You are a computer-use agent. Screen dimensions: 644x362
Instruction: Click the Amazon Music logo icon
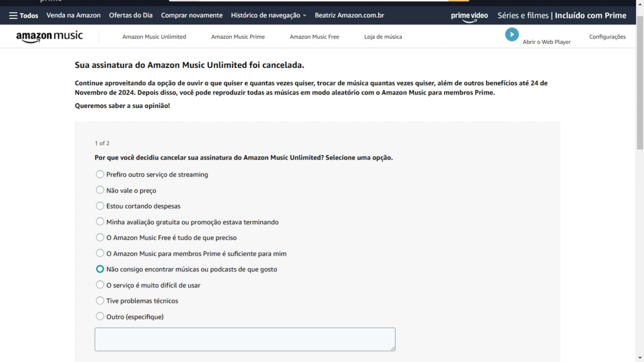point(49,37)
